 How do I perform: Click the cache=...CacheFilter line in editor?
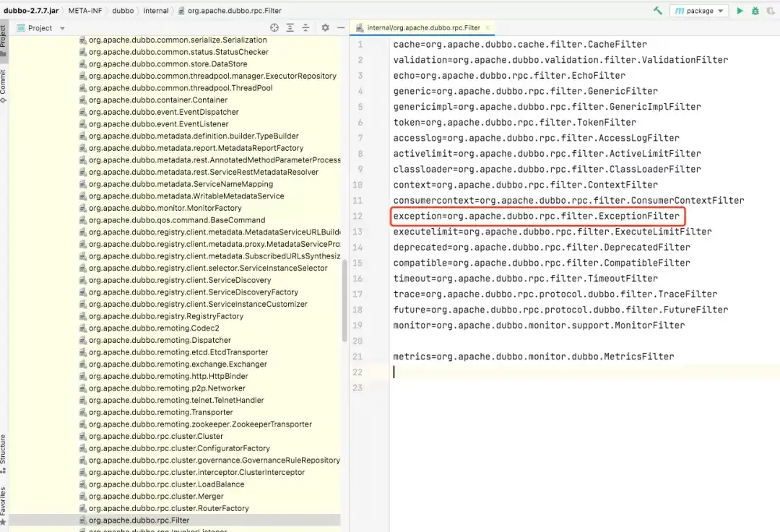(520, 44)
